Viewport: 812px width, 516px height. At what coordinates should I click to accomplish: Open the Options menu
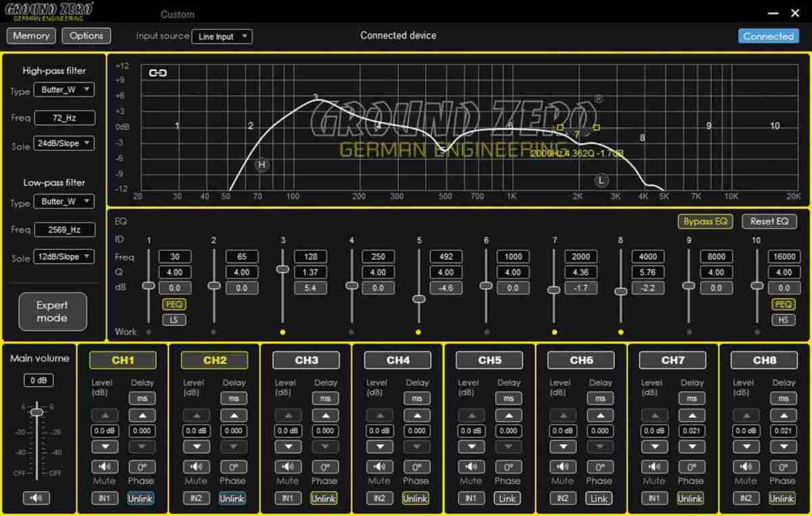87,36
